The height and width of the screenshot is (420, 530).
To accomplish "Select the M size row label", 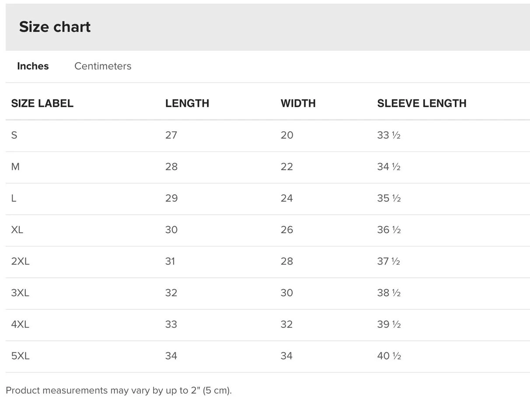I will click(x=15, y=167).
